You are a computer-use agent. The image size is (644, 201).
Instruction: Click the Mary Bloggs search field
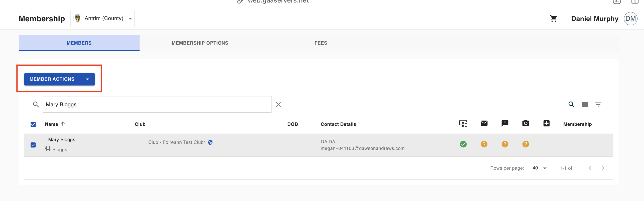coord(157,105)
